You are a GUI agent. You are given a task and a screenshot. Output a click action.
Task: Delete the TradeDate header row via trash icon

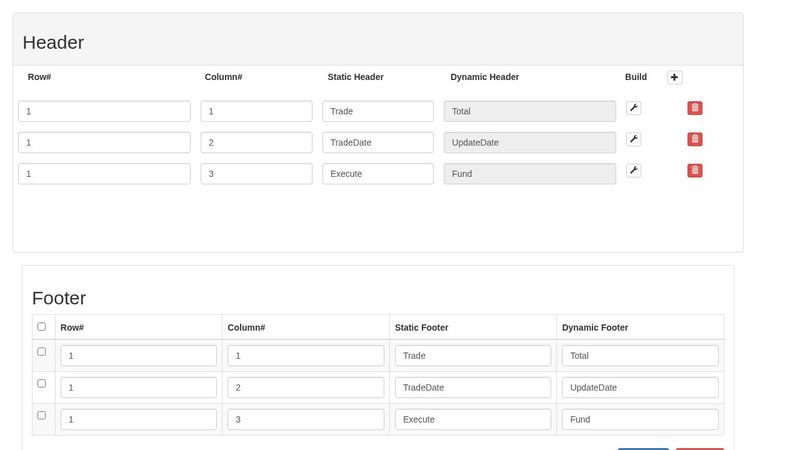pyautogui.click(x=694, y=139)
